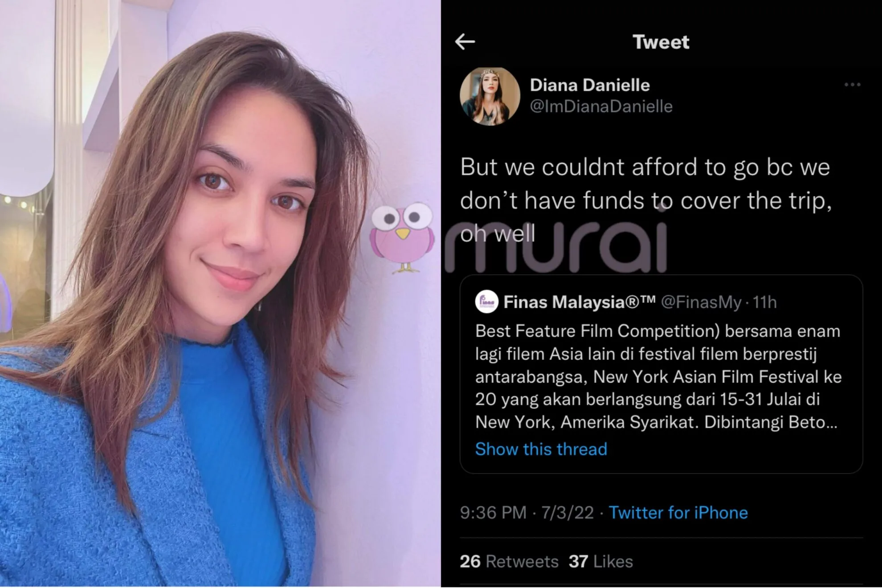Viewport: 882px width, 588px height.
Task: Open the @ImDianaDanielle handle
Action: (x=601, y=106)
